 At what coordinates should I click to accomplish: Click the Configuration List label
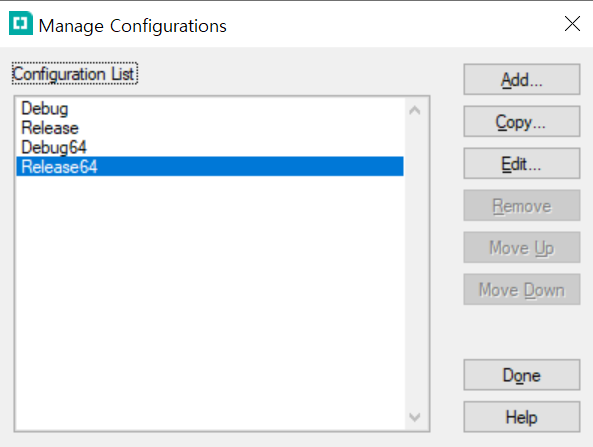click(x=75, y=73)
